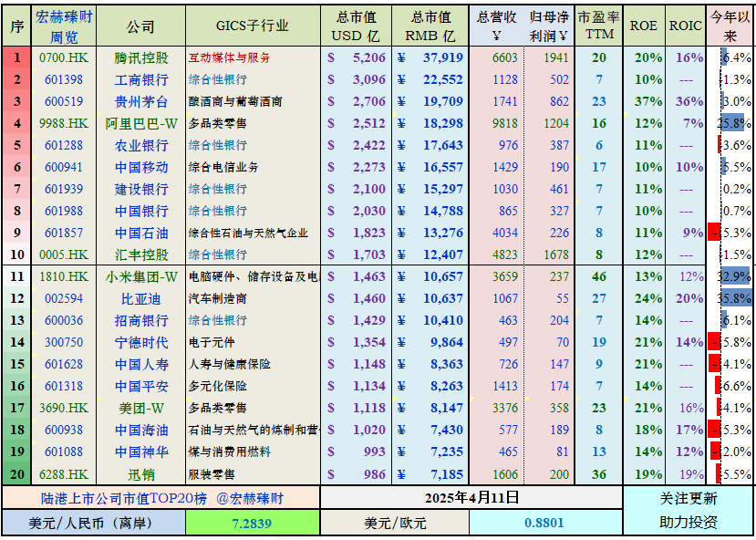
Task: Select the 汇丰控股 company cell
Action: point(140,254)
